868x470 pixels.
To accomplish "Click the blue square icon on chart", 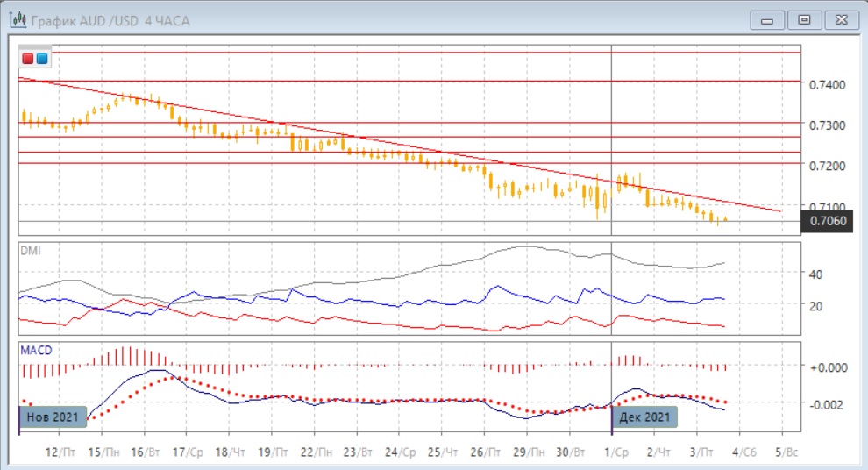I will click(x=42, y=59).
